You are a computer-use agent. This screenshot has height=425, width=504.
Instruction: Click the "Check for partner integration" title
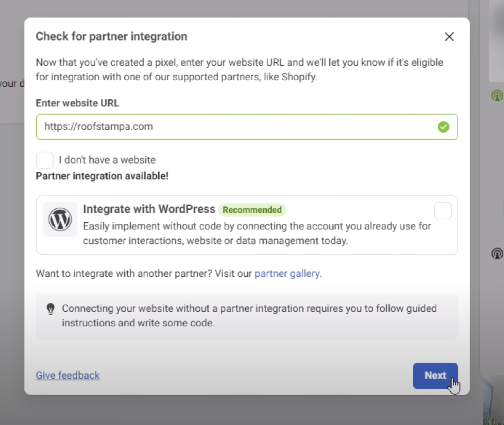tap(111, 36)
